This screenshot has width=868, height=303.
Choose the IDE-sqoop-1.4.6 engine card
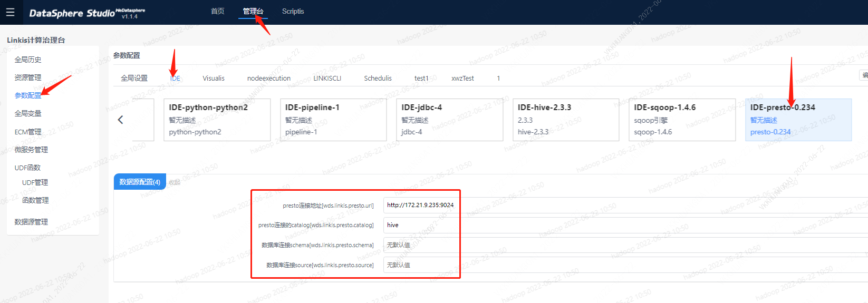[682, 120]
